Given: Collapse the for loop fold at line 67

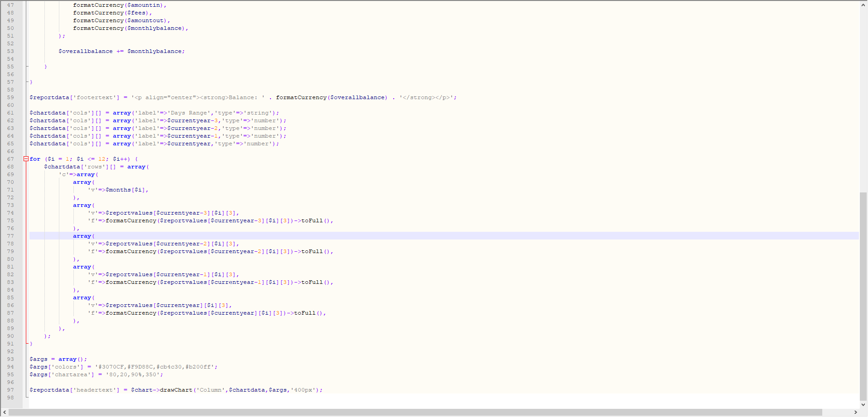Looking at the screenshot, I should pos(26,159).
